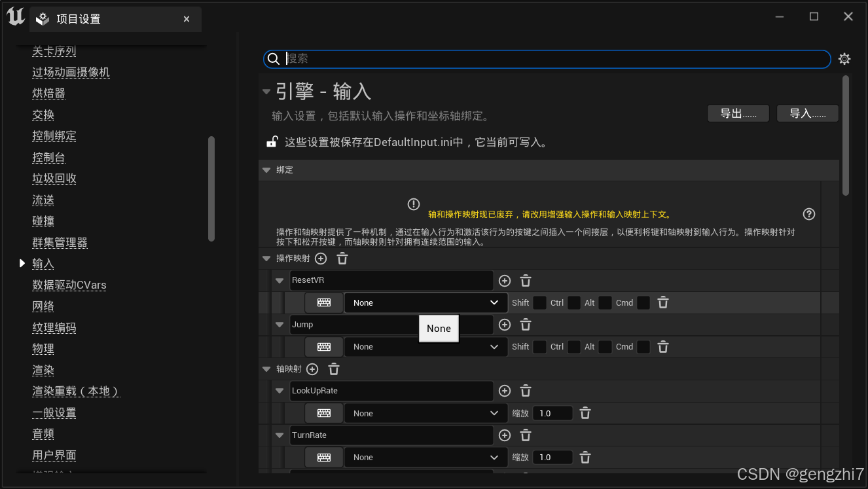
Task: Enable the Ctrl modifier checkbox for ResetVR
Action: (x=573, y=302)
